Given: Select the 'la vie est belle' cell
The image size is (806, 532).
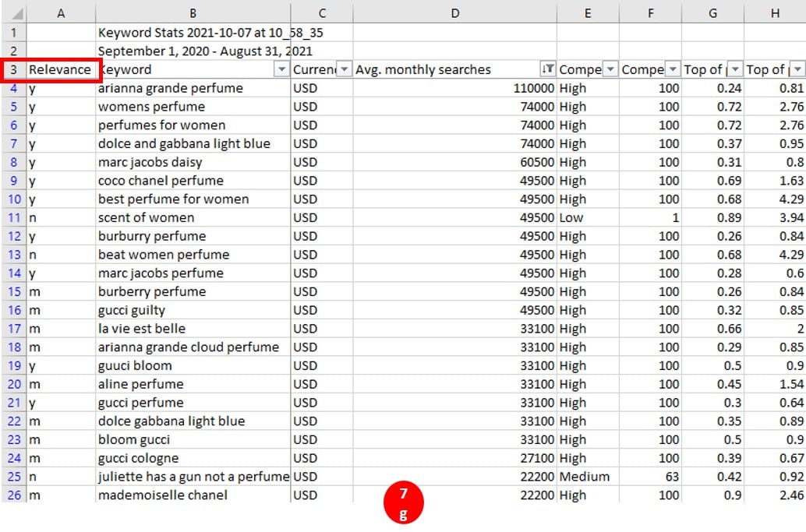Looking at the screenshot, I should 193,329.
